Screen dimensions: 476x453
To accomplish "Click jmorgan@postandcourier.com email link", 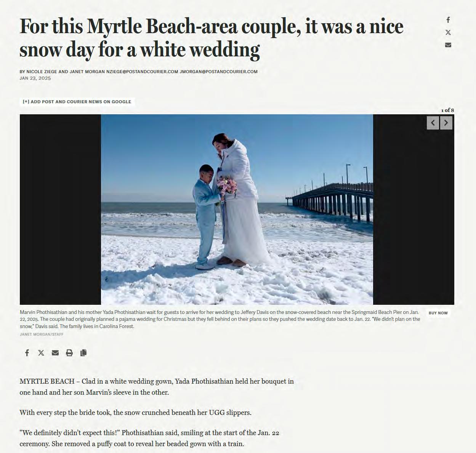I will tap(219, 72).
